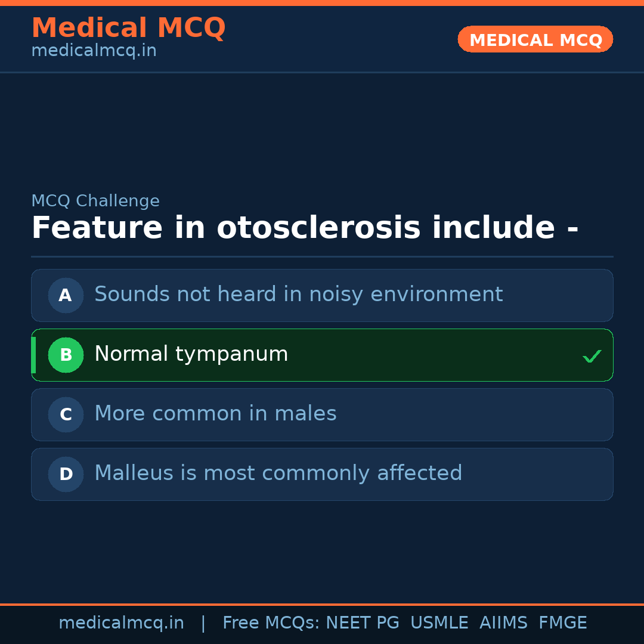
Task: Click the divider line under the question
Action: pos(322,256)
